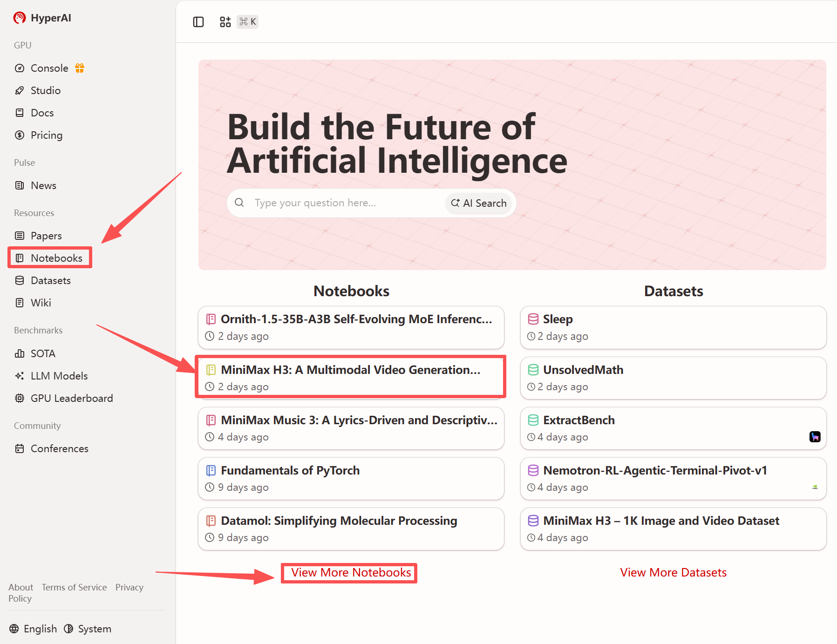Go to Studio in the sidebar
Viewport: 837px width, 644px height.
click(x=46, y=91)
